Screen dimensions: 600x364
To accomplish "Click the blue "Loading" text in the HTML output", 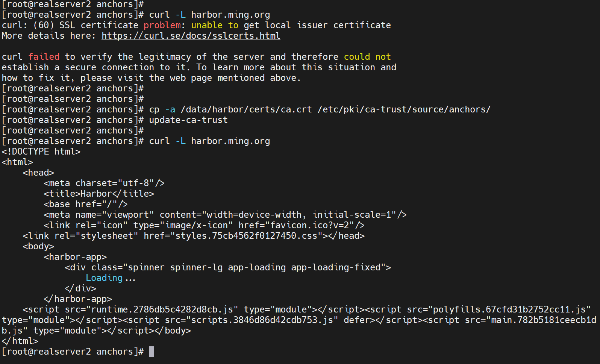I will point(104,278).
